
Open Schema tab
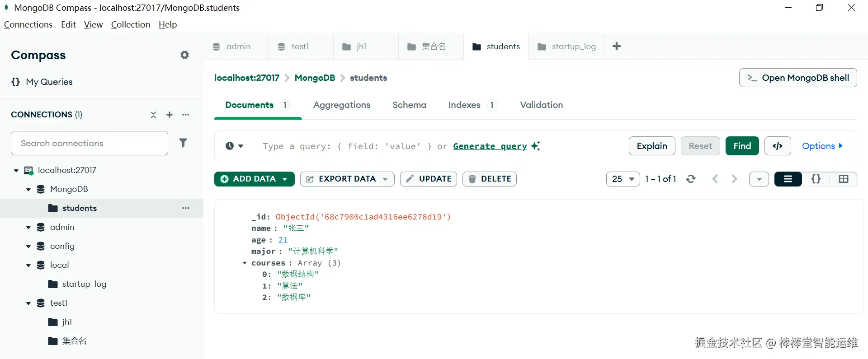(409, 105)
